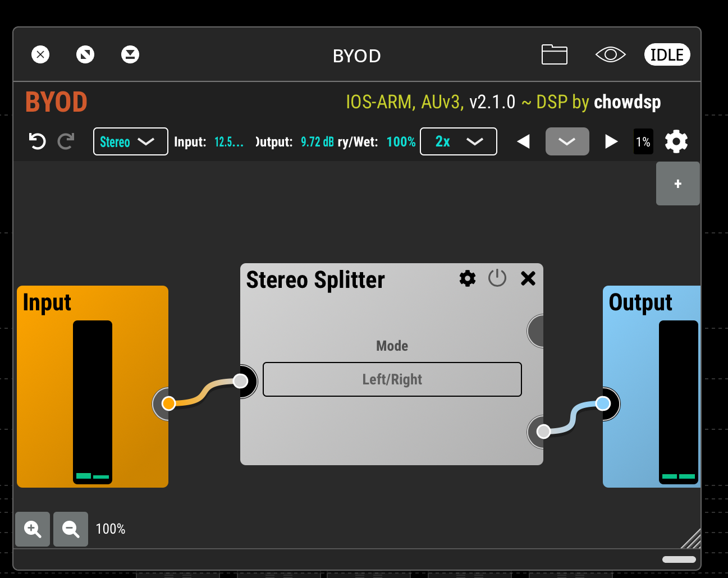Click the 100% zoom level text

(x=111, y=529)
